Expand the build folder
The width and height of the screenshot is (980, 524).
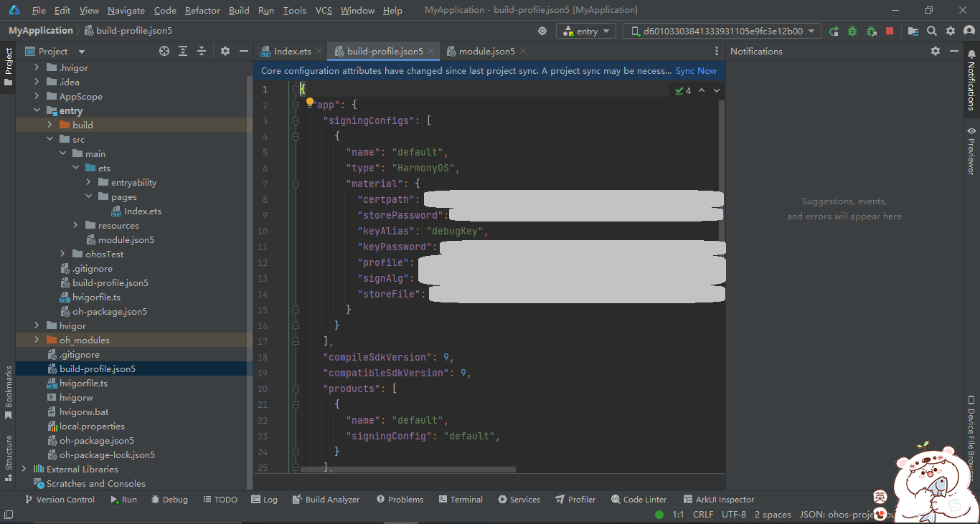50,125
